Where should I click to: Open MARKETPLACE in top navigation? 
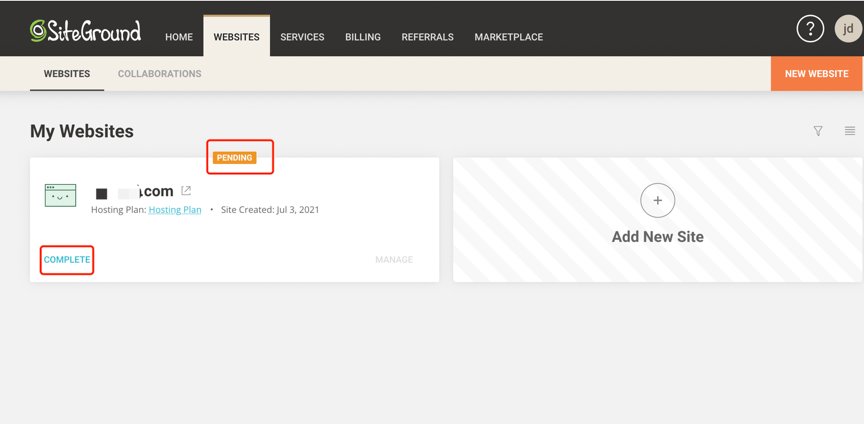[x=509, y=37]
